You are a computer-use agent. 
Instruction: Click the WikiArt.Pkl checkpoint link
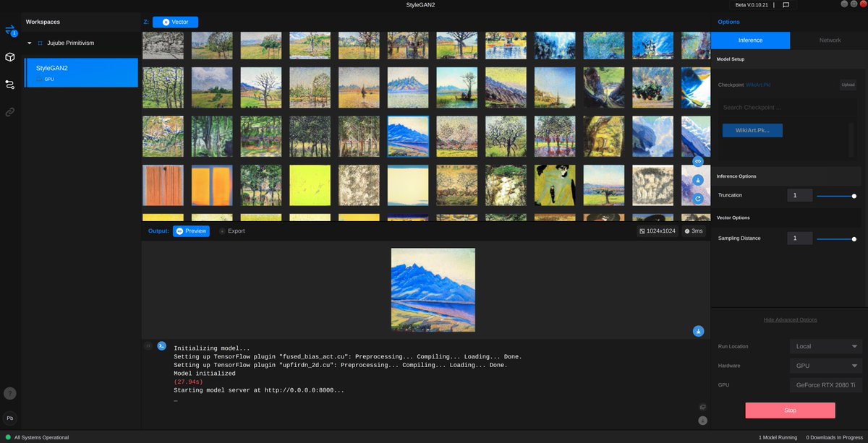click(759, 85)
